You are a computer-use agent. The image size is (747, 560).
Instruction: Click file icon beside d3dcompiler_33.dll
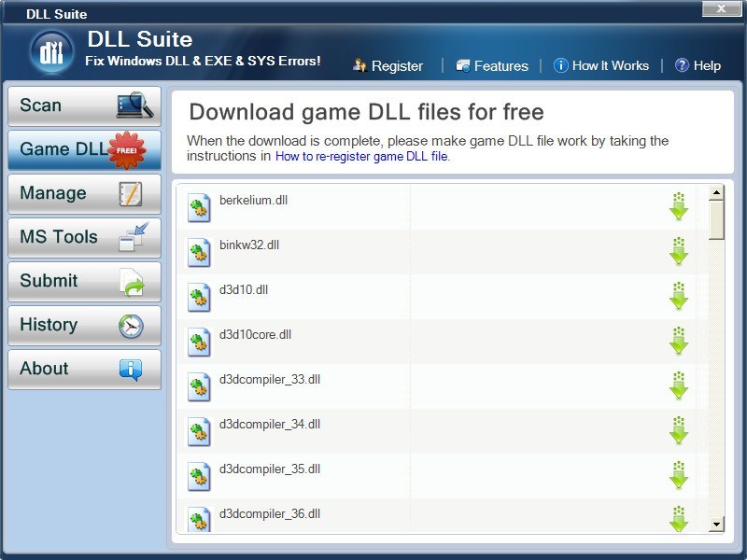point(199,386)
